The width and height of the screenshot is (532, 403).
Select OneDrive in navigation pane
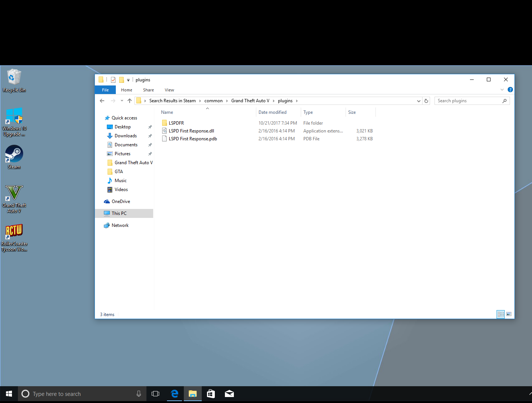click(121, 201)
